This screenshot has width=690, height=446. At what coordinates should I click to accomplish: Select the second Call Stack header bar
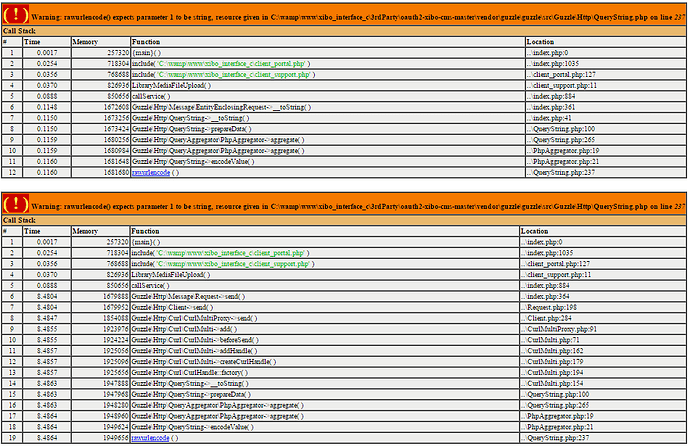point(344,220)
